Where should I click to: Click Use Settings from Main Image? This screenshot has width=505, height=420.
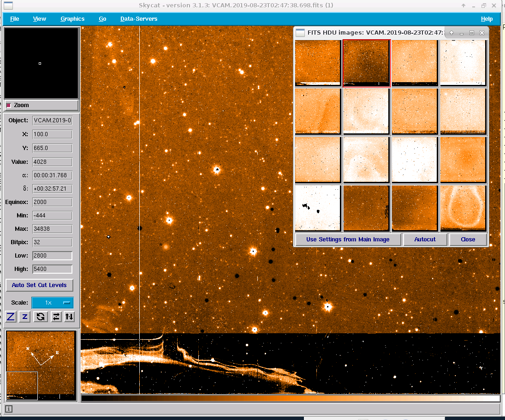coord(348,240)
